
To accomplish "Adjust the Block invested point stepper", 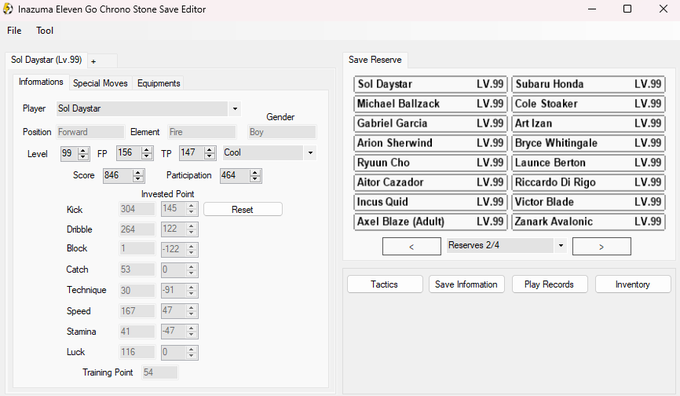I will point(191,249).
